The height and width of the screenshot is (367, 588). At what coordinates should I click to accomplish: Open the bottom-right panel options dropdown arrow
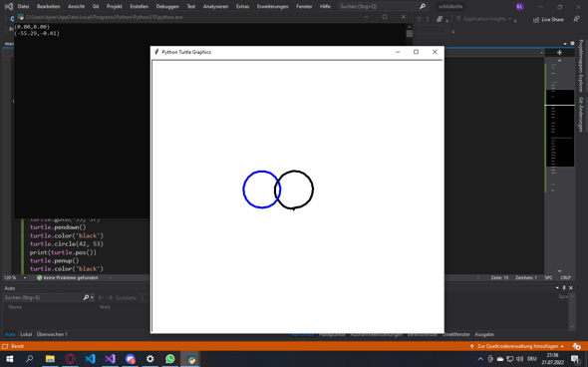557,288
